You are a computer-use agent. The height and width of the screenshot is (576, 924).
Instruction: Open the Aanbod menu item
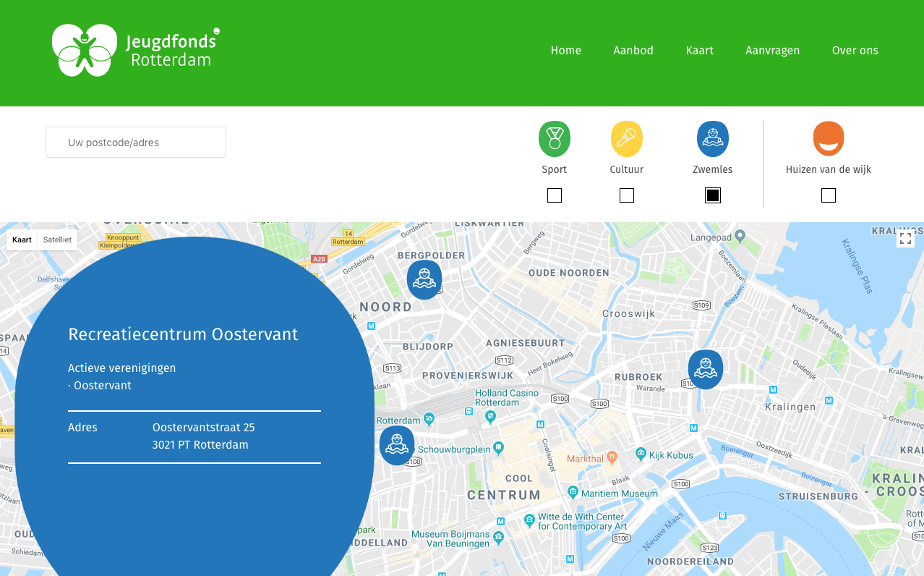[x=633, y=51]
